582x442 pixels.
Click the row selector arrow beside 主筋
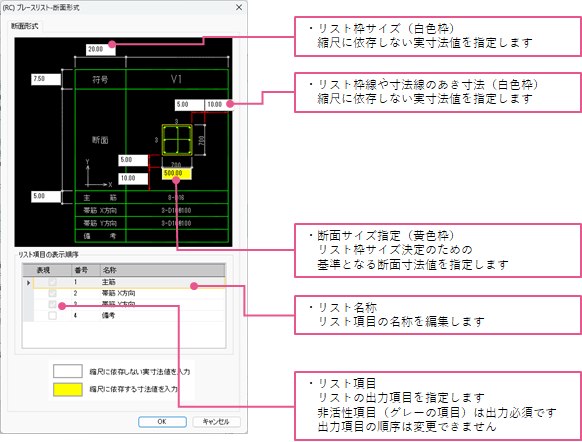(28, 282)
